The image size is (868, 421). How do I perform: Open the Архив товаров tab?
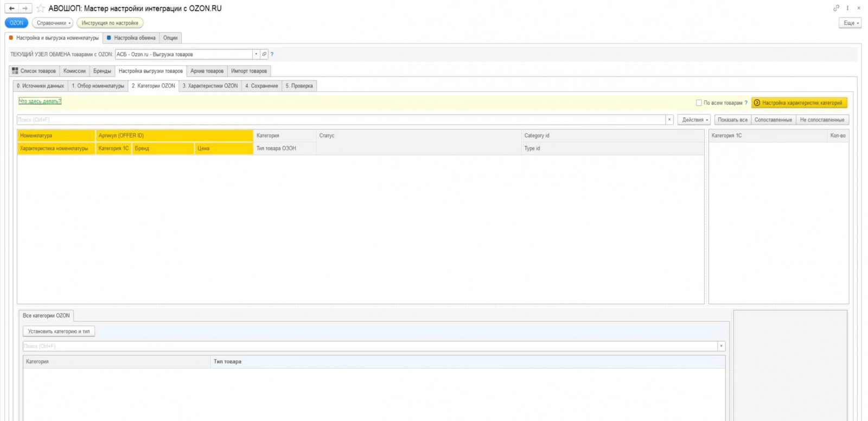click(x=207, y=71)
